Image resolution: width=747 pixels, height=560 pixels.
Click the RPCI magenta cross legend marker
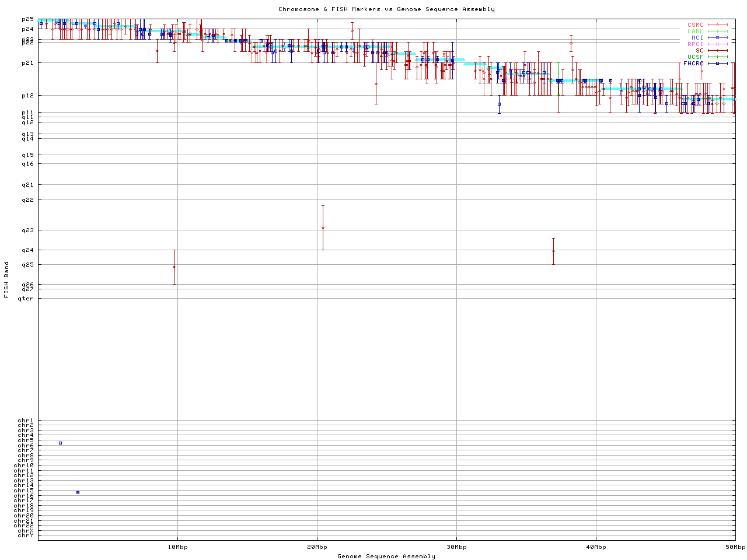[x=717, y=44]
